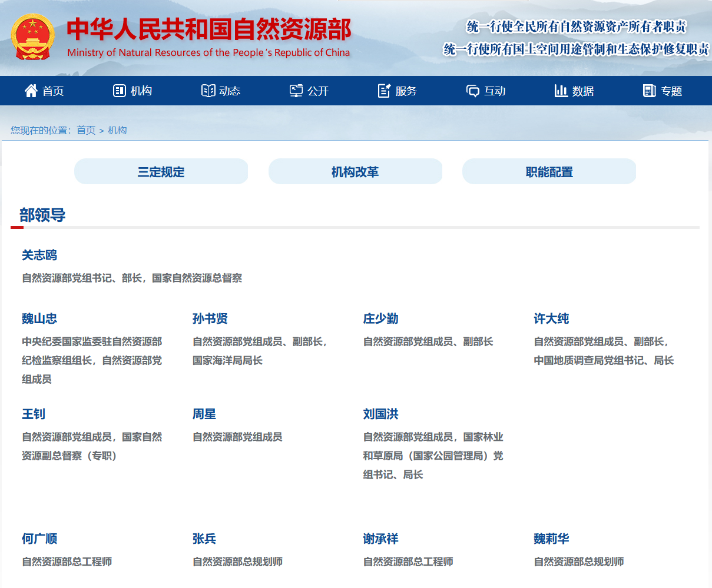This screenshot has height=588, width=712.
Task: Click the title 自然资源部总规划师 under 张兵
Action: pos(238,562)
